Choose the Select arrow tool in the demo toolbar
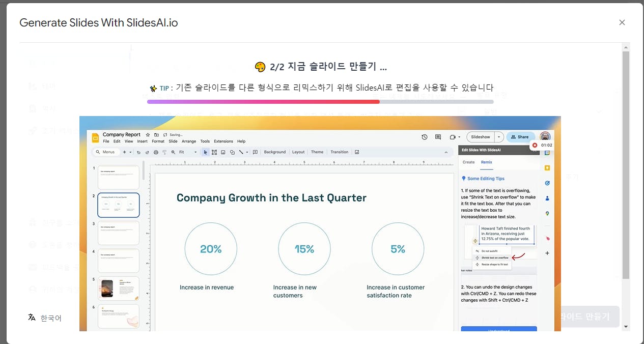 tap(206, 152)
